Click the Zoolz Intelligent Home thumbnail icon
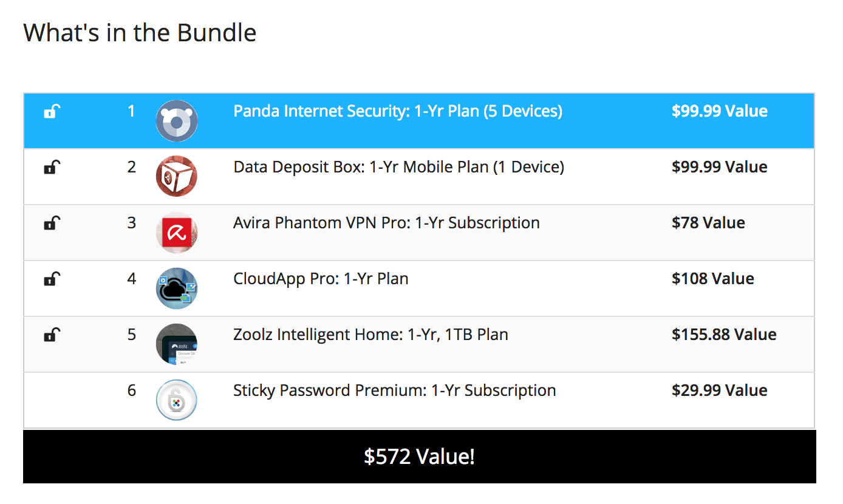The image size is (843, 504). coord(176,344)
